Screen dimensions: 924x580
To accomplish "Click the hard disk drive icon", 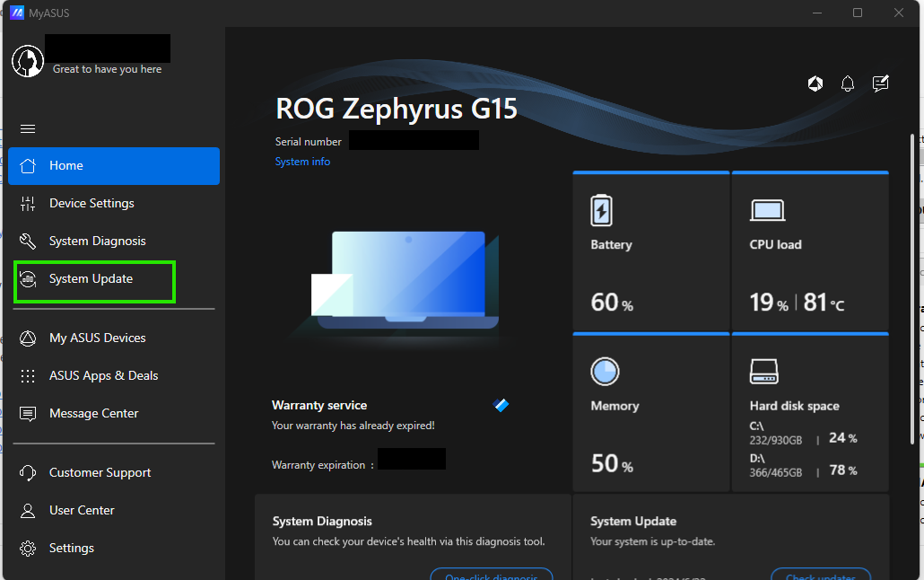I will coord(763,371).
